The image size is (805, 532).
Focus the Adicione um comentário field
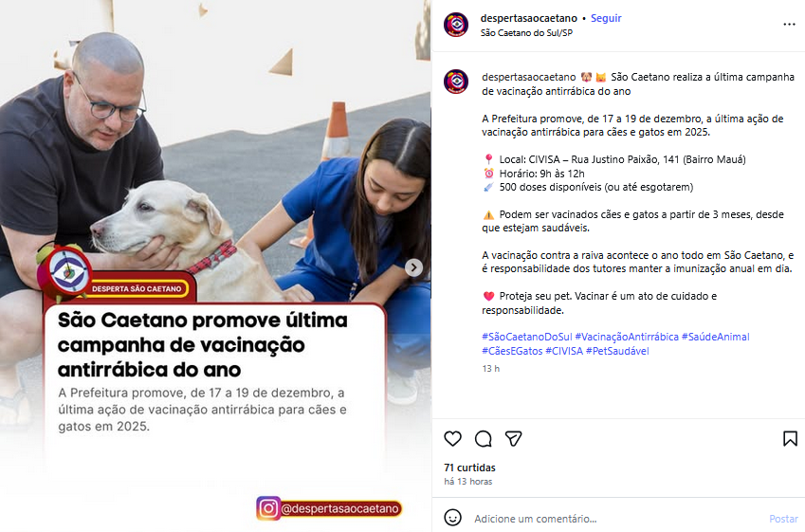[616, 519]
